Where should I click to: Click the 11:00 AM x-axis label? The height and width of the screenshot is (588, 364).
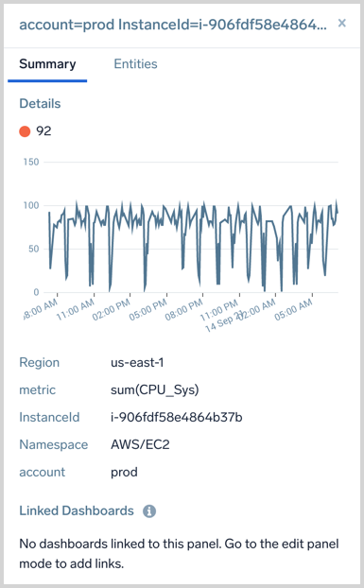pos(76,310)
